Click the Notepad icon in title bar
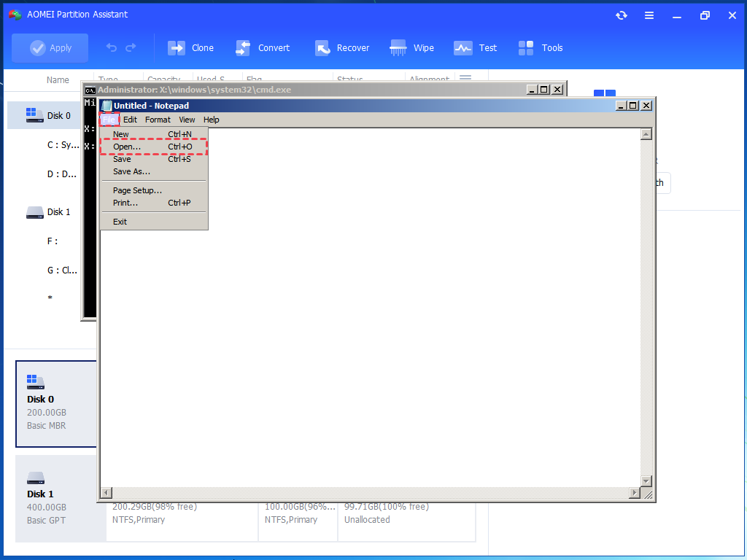The height and width of the screenshot is (560, 747). coord(107,106)
